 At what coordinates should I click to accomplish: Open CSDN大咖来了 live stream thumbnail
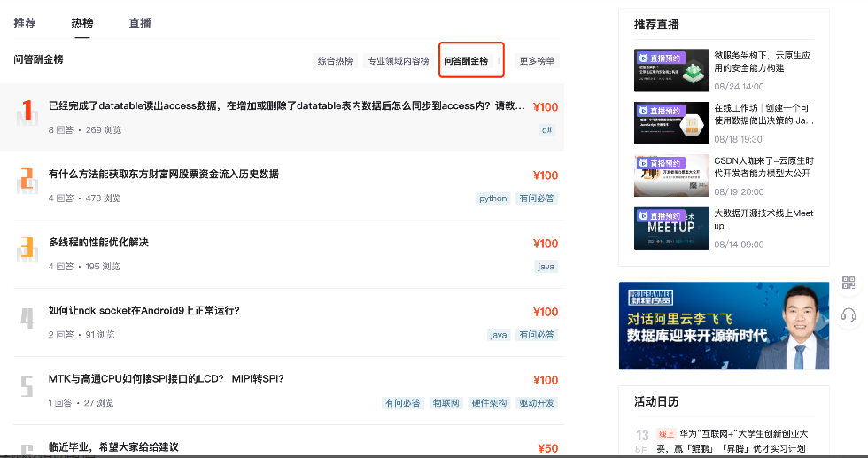pyautogui.click(x=671, y=175)
